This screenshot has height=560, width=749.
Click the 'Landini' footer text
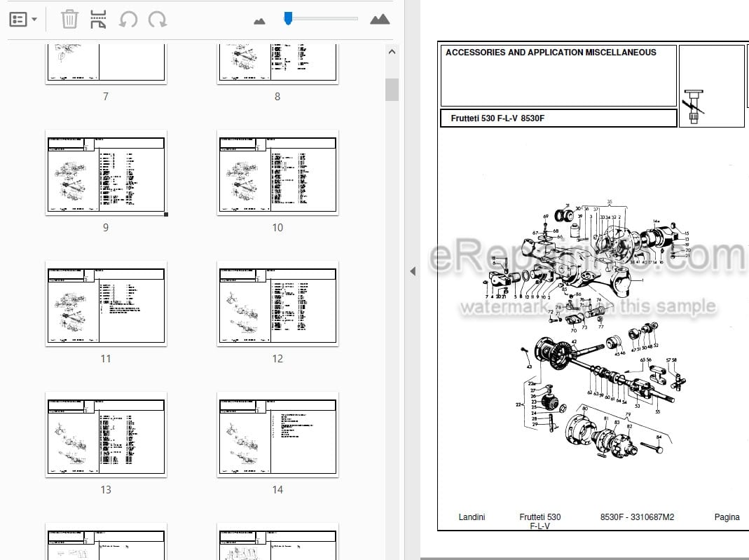click(472, 517)
